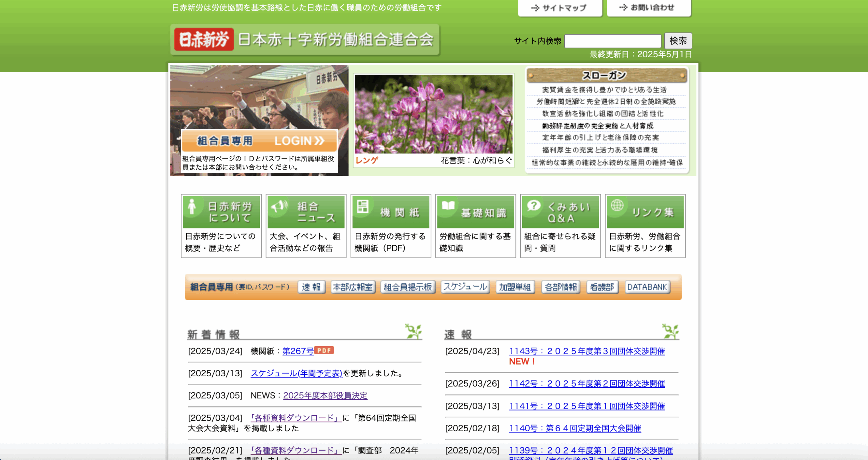Click the PDF badge beside 第267号

324,350
